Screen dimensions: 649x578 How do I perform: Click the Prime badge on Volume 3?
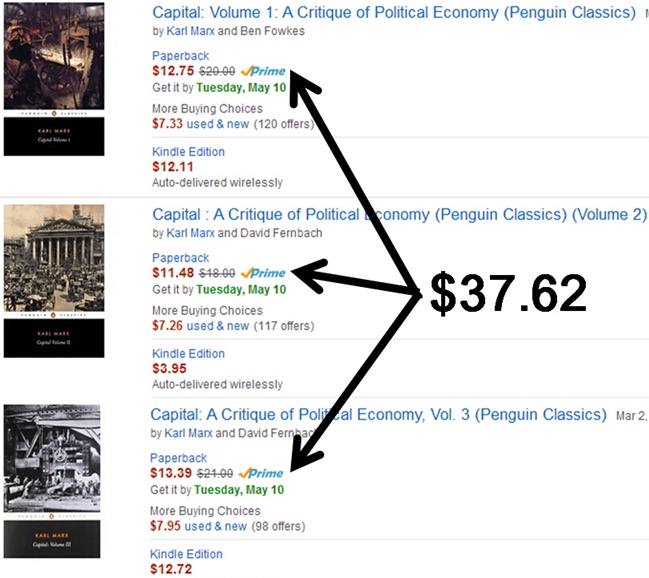point(263,474)
